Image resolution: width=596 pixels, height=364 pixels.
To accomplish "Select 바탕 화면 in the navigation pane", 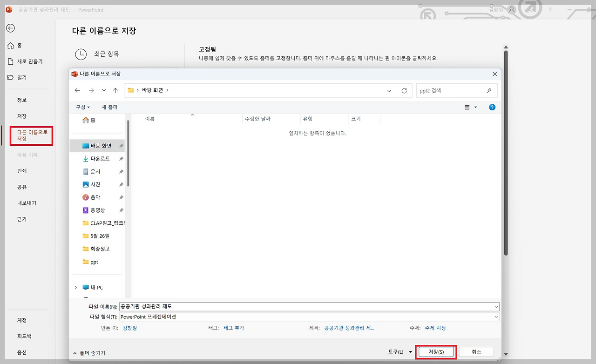I will (x=97, y=146).
